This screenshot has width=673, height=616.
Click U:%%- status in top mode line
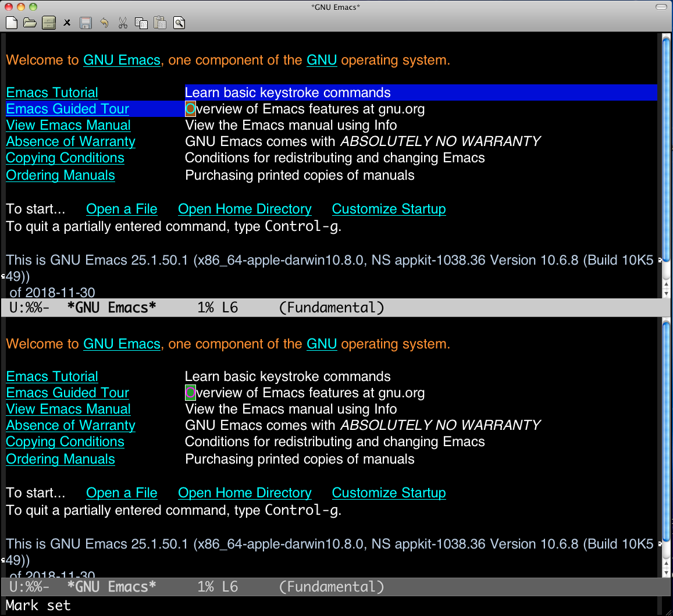(29, 308)
